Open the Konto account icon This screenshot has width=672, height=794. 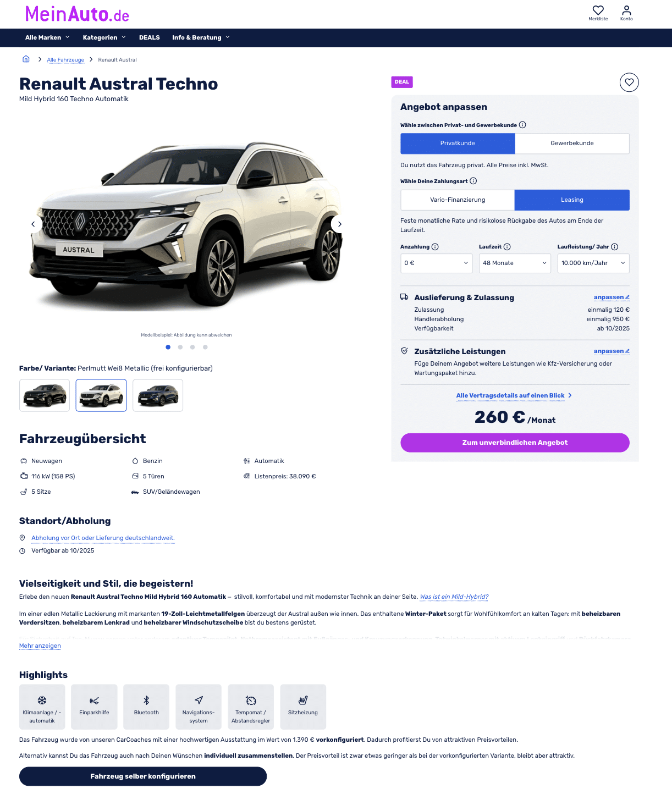(626, 10)
